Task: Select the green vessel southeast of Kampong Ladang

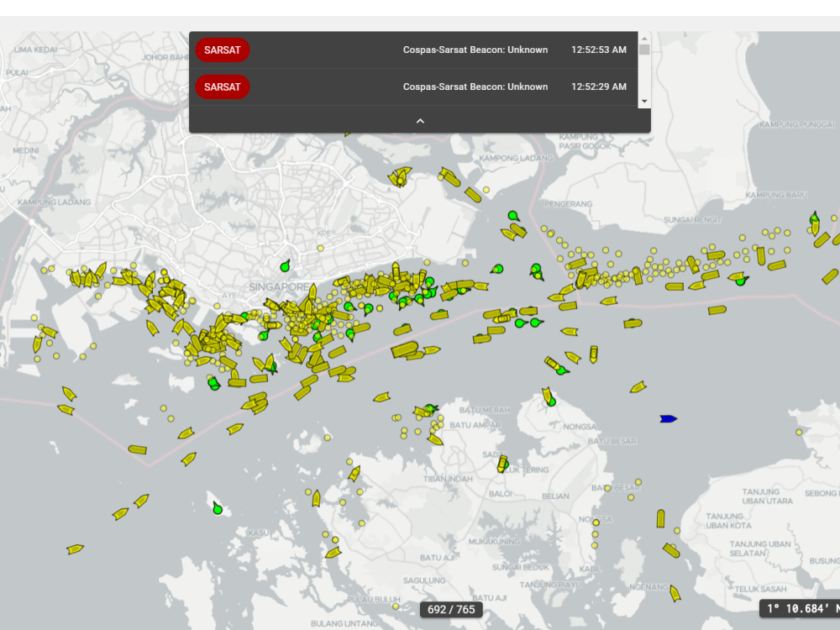Action: (x=513, y=216)
